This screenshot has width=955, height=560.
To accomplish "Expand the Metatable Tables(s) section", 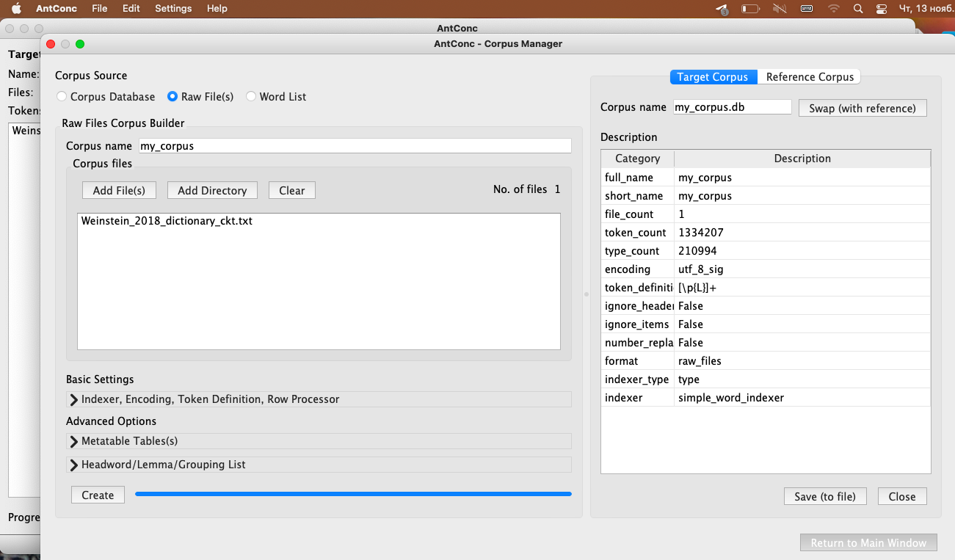I will coord(319,441).
